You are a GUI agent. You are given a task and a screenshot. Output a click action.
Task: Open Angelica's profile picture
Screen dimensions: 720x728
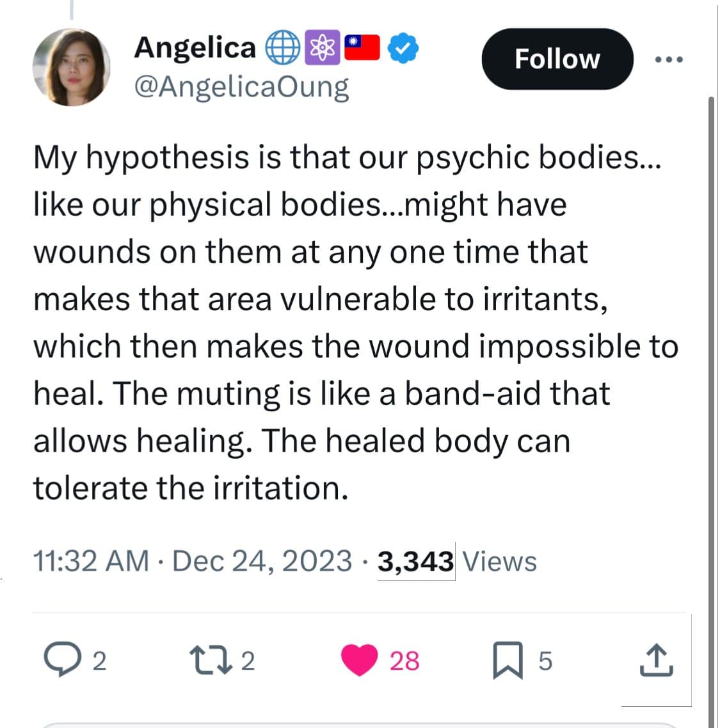click(x=72, y=67)
